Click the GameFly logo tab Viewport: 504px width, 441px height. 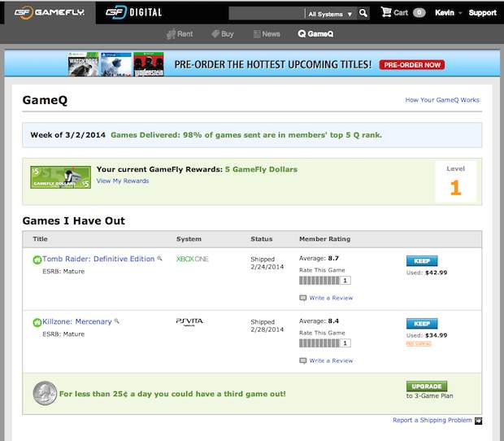pos(50,12)
